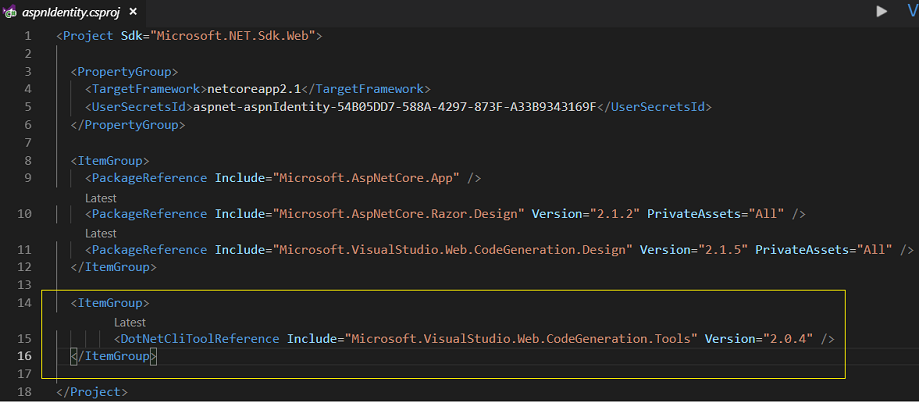919x403 pixels.
Task: Click the closing ItemGroup tag on line 16
Action: pyautogui.click(x=113, y=356)
